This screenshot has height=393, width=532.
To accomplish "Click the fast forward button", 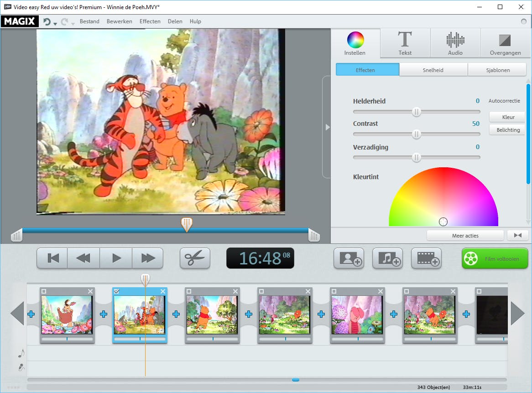I will [147, 259].
